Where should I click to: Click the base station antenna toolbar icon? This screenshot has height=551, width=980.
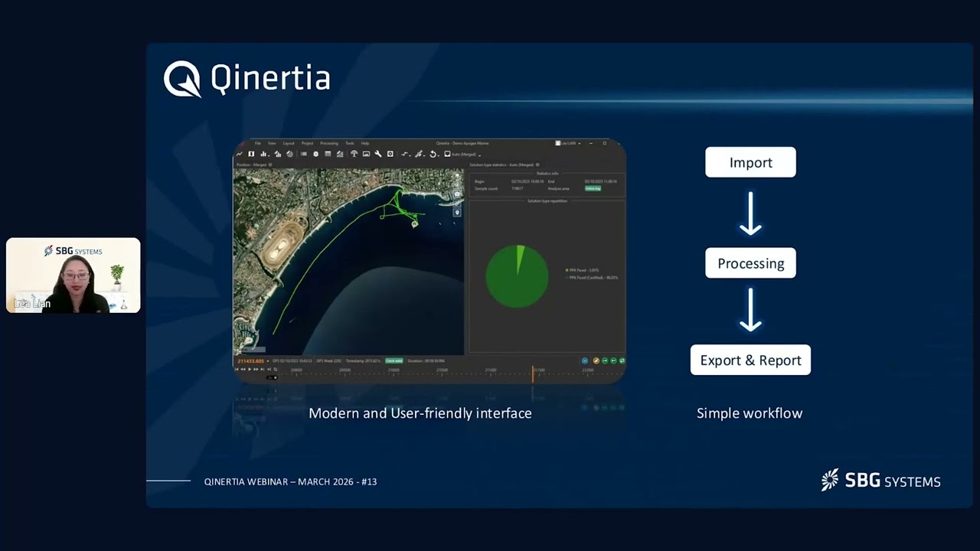pos(354,154)
